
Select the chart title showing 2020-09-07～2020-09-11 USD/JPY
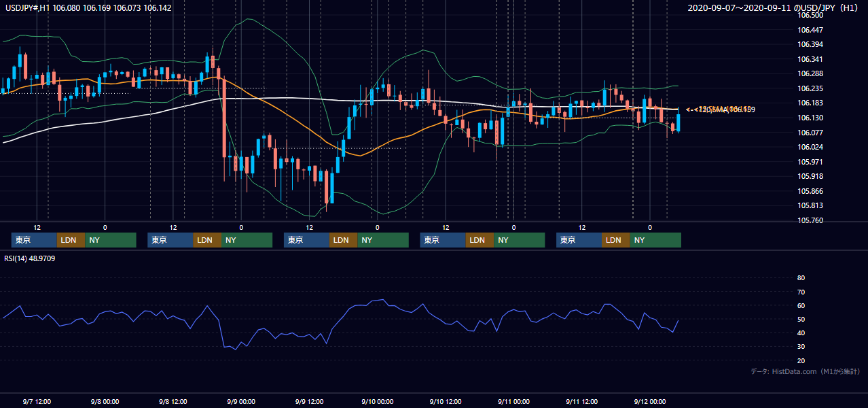tap(774, 8)
